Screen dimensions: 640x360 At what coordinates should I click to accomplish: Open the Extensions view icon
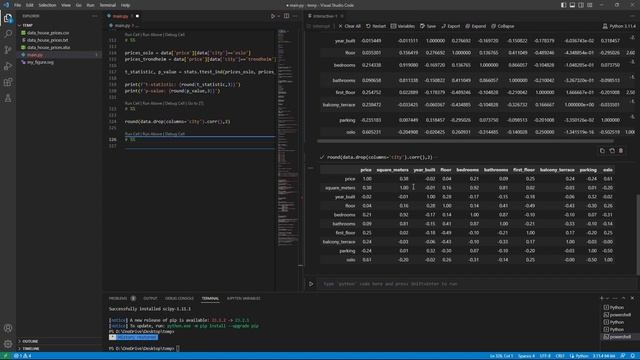pos(8,82)
